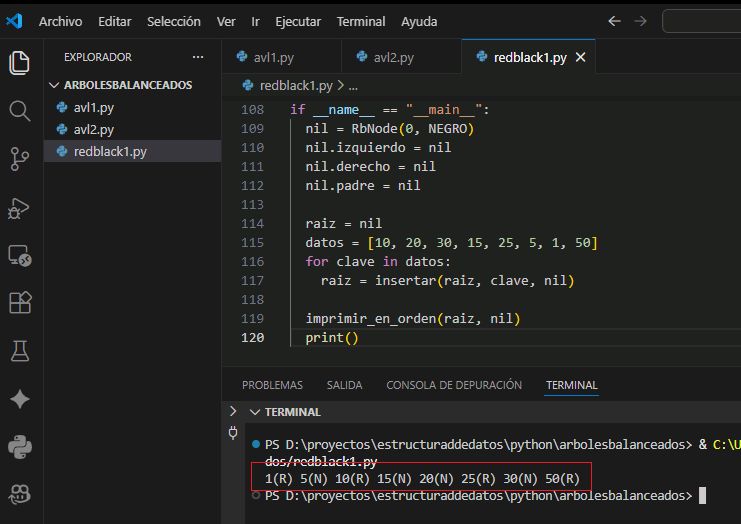741x524 pixels.
Task: Open the Python extension icon in sidebar
Action: coord(20,445)
